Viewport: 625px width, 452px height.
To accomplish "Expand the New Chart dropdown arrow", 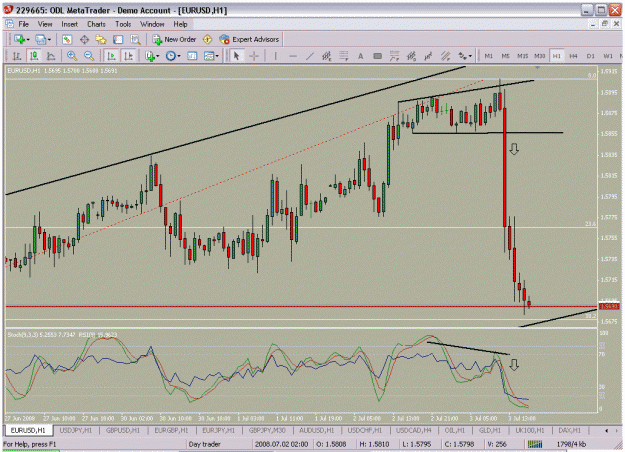I will click(28, 39).
